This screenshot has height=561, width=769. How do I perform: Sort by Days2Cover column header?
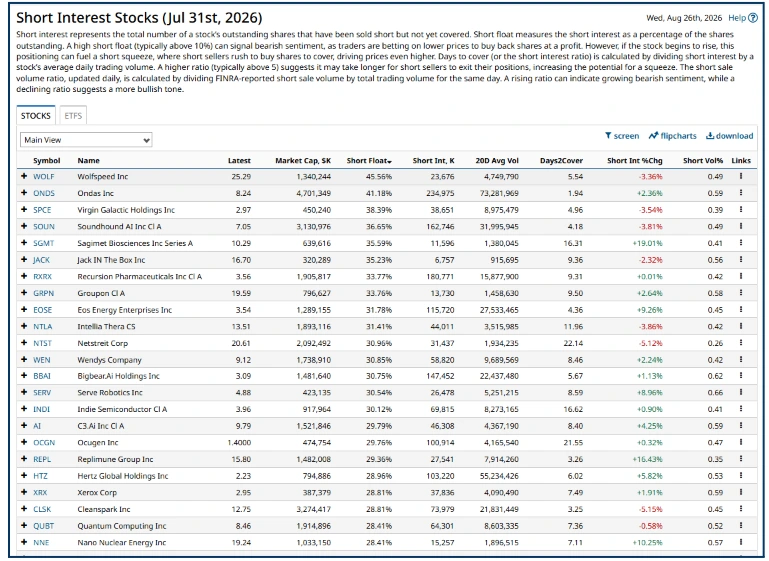pyautogui.click(x=561, y=160)
